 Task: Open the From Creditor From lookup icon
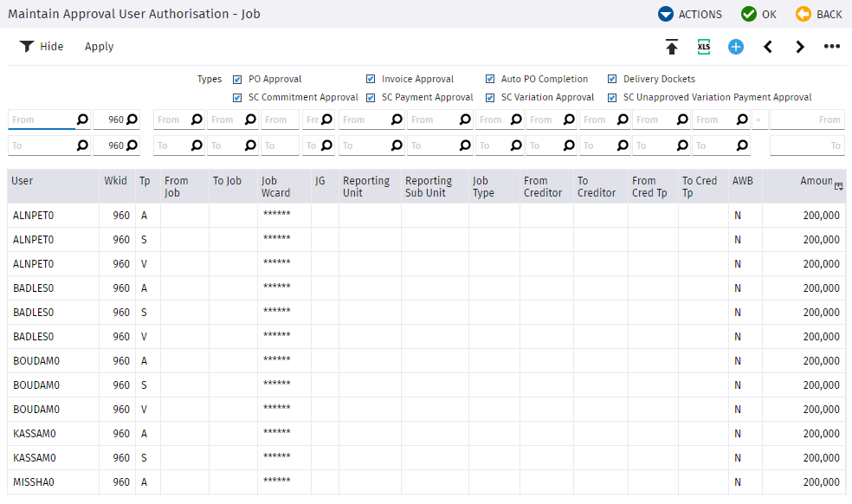[x=569, y=120]
